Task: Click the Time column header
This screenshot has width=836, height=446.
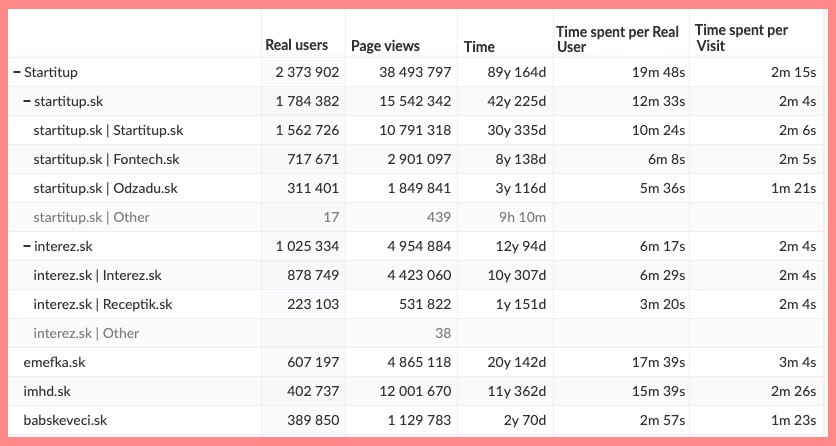Action: (x=479, y=46)
